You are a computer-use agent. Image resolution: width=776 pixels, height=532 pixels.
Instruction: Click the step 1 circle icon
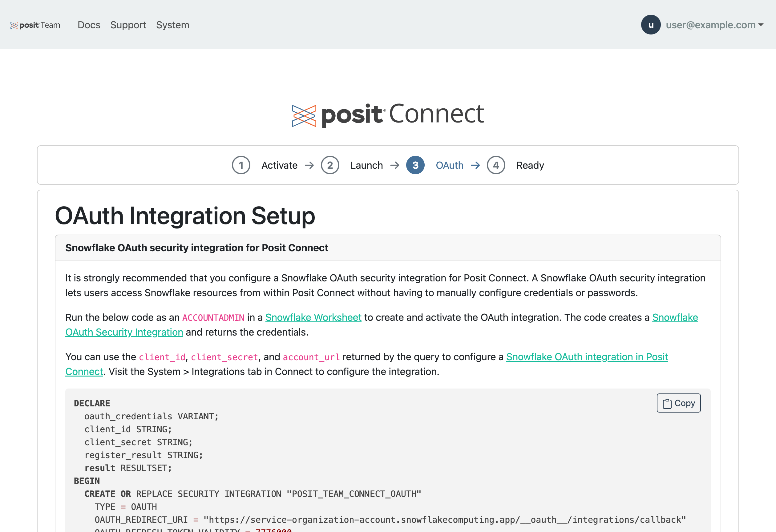241,165
